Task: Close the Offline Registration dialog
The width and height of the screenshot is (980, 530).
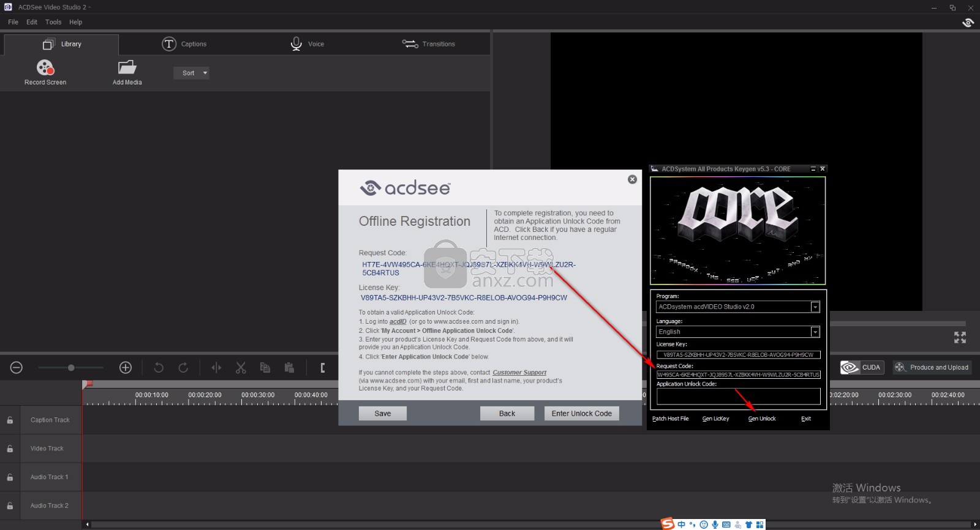Action: pos(632,179)
